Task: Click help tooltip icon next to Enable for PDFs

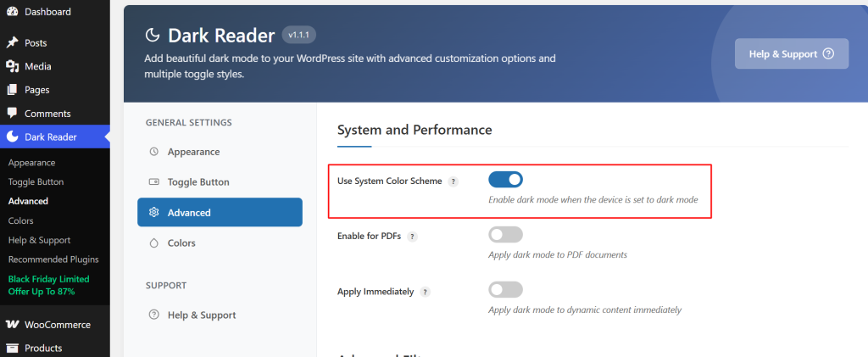Action: pyautogui.click(x=412, y=237)
